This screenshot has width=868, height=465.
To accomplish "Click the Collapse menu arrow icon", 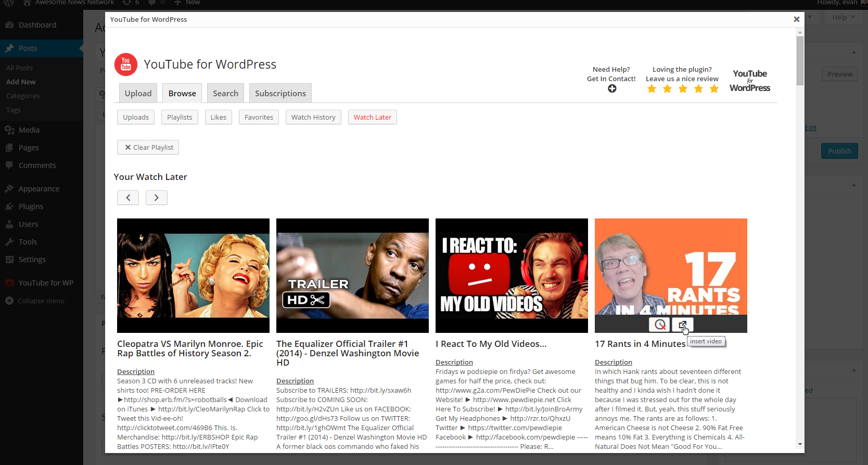I will 9,301.
